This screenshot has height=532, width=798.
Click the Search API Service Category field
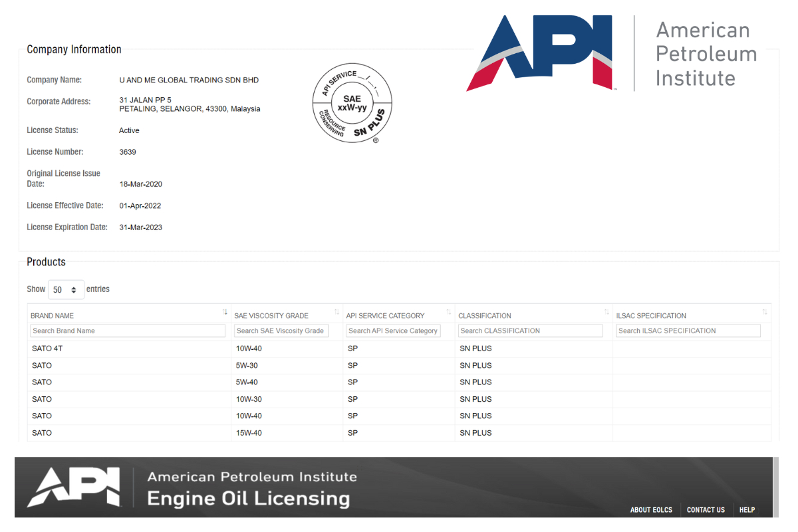point(393,331)
